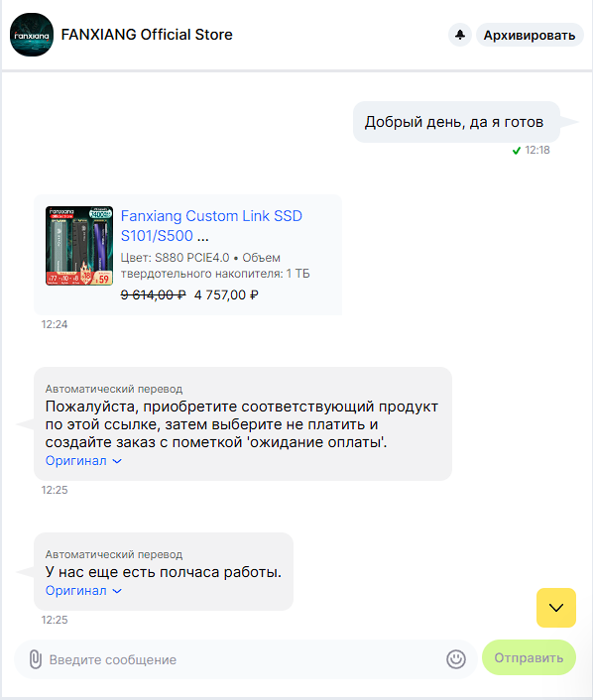Viewport: 593px width, 700px height.
Task: Click the product color and volume description
Action: click(x=215, y=266)
